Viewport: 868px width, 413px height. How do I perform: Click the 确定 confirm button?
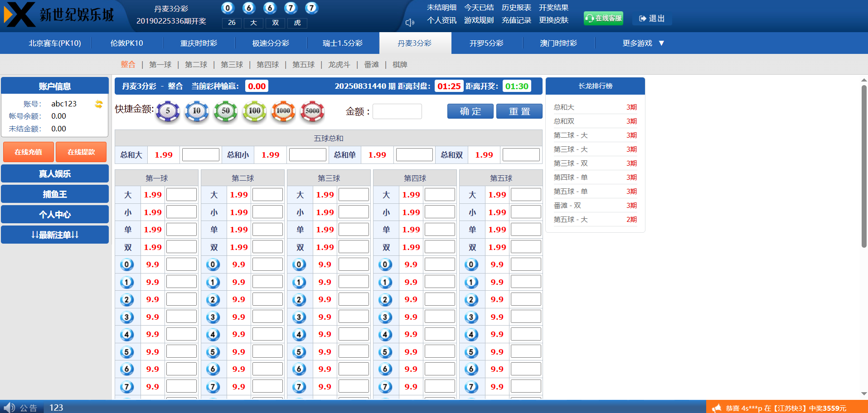coord(470,111)
